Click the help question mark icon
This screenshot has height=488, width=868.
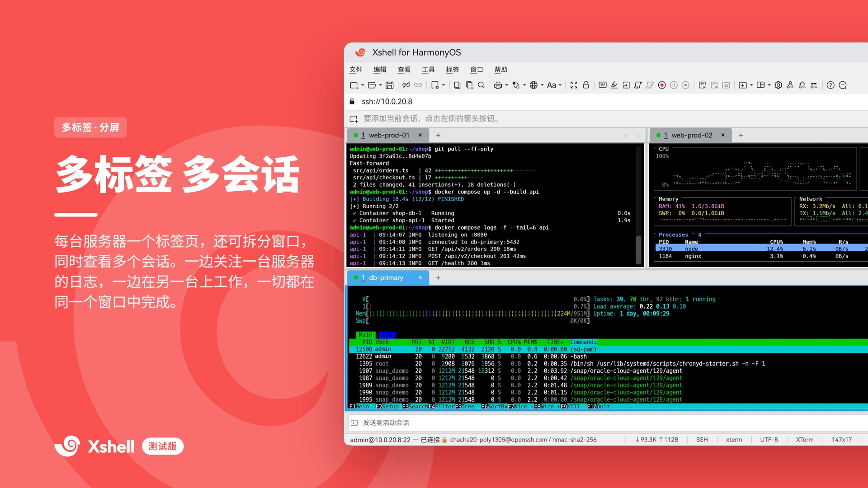(830, 85)
